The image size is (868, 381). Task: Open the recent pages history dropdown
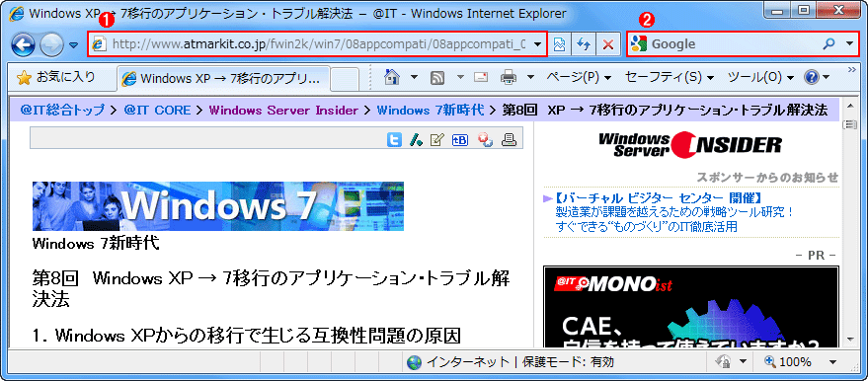[x=74, y=45]
